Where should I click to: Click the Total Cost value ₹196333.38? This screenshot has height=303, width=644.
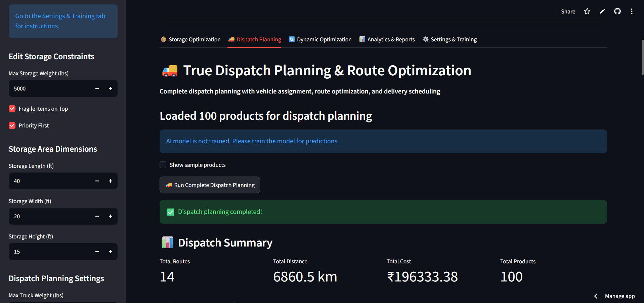pyautogui.click(x=422, y=277)
